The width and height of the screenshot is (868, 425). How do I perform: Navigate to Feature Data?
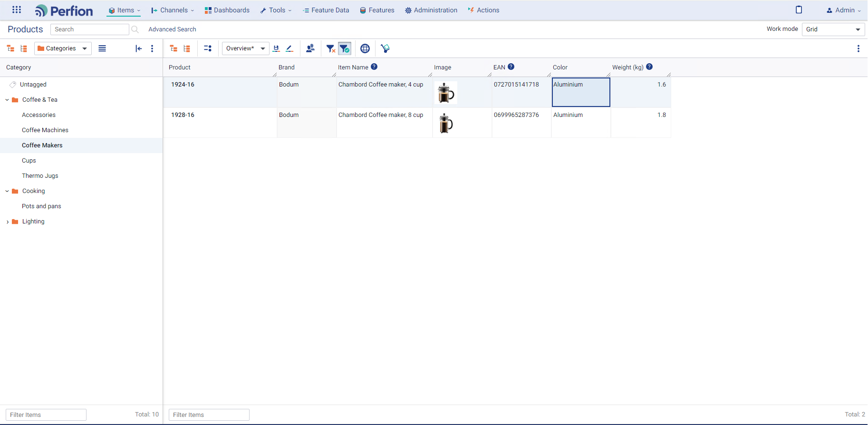tap(326, 10)
